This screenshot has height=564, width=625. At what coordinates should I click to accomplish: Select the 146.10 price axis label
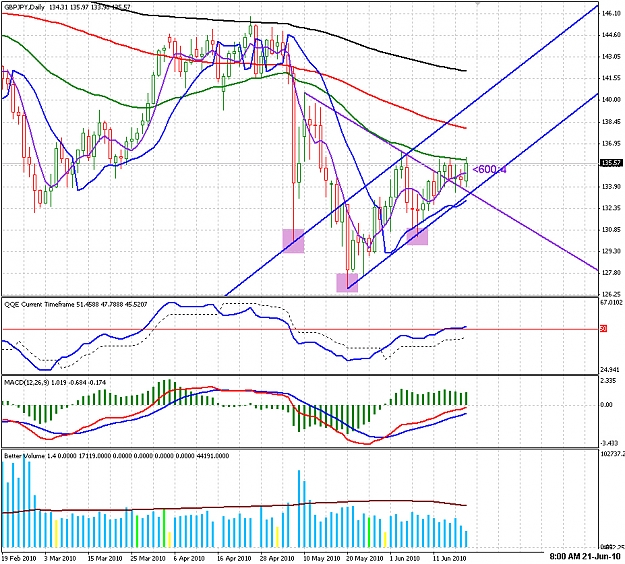click(611, 14)
